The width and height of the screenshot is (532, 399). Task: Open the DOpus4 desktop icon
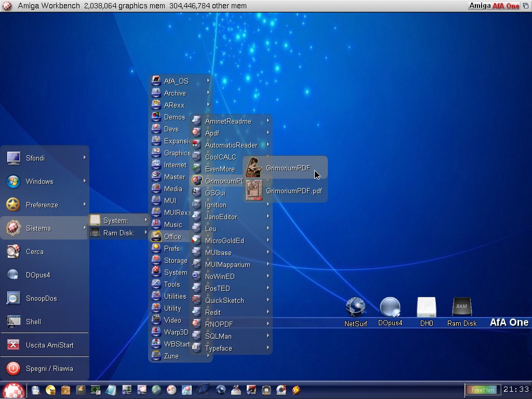pyautogui.click(x=390, y=308)
